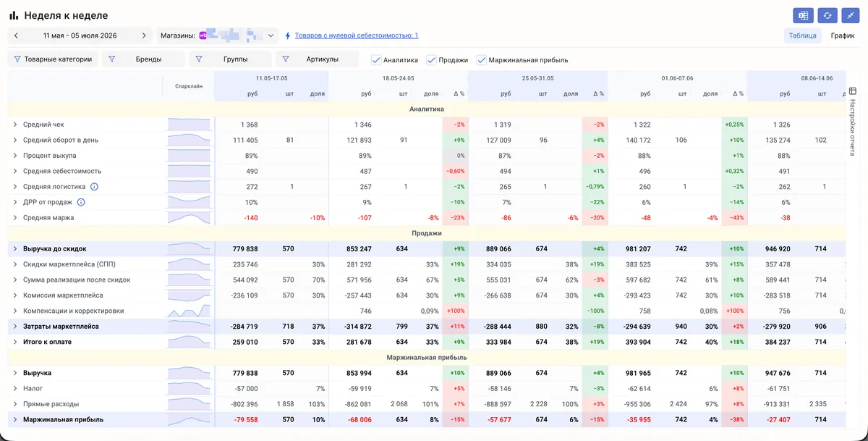The image size is (868, 441).
Task: Click the purple WB store logo
Action: (x=203, y=35)
